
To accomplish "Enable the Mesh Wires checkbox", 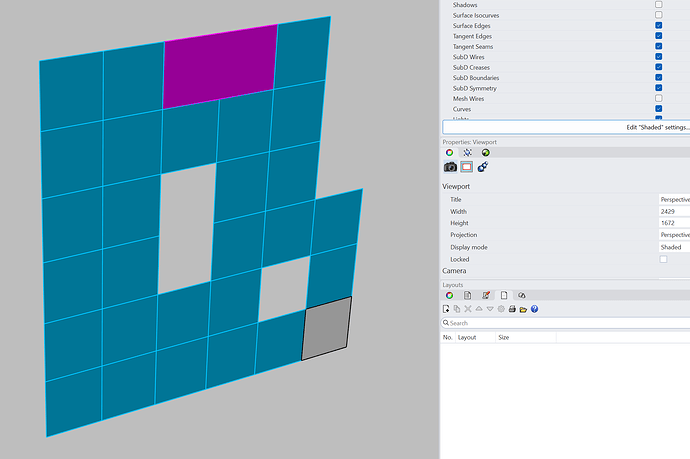I will 658,98.
